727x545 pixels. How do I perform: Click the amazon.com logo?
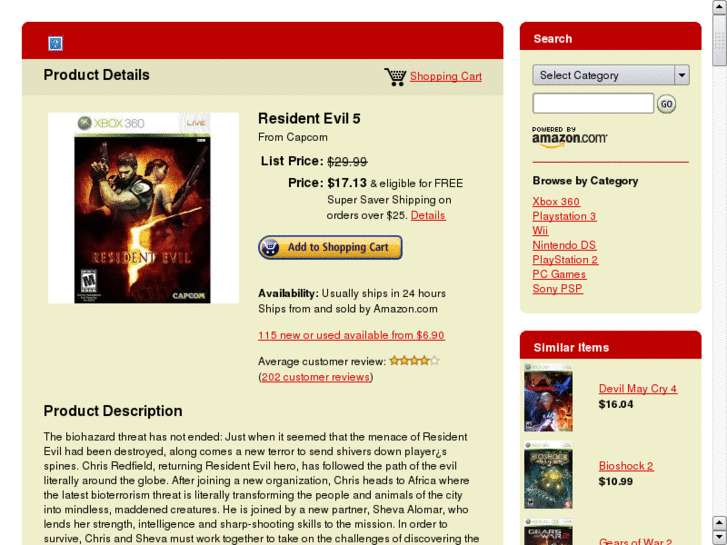(569, 137)
